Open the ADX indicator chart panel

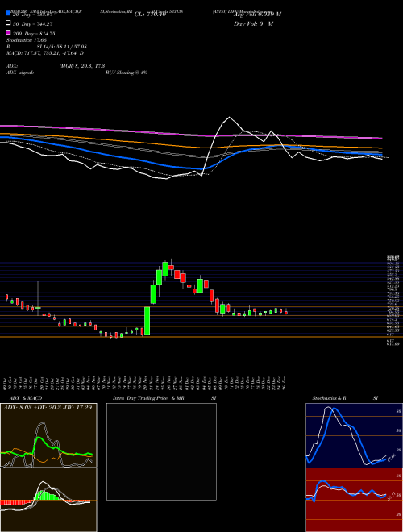point(48,435)
